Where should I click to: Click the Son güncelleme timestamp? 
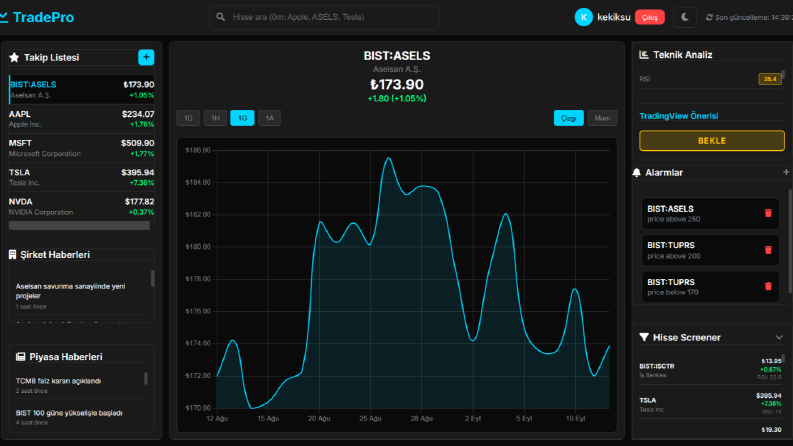[x=754, y=17]
